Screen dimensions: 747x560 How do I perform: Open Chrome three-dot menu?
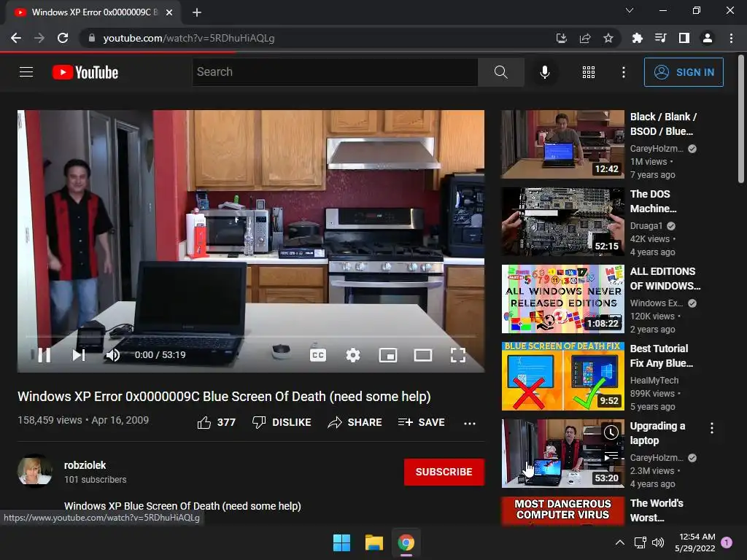pos(731,38)
